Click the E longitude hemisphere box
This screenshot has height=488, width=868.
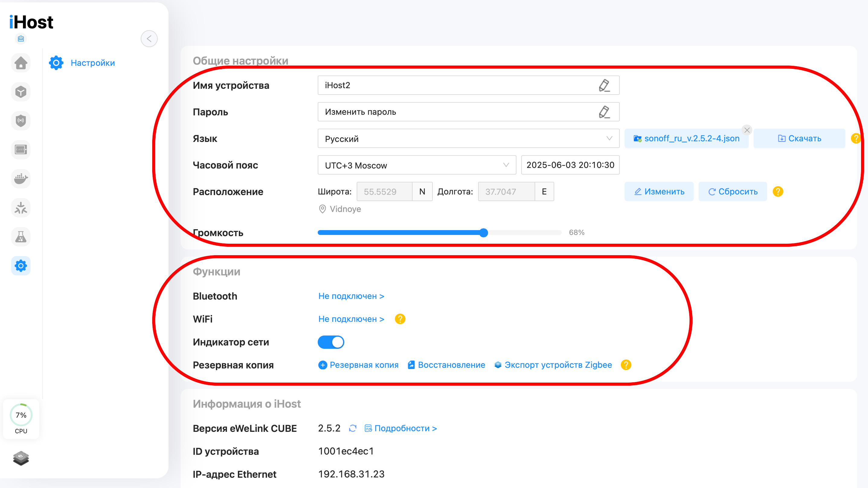click(544, 191)
